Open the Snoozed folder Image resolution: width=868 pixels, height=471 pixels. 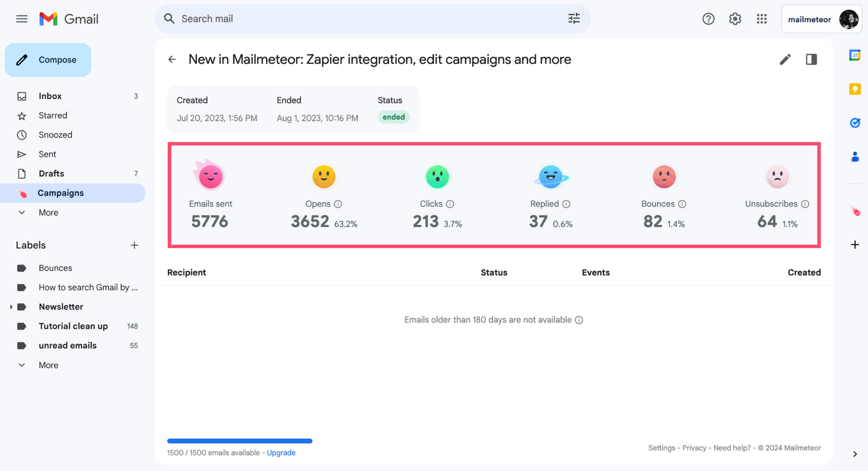click(x=73, y=135)
